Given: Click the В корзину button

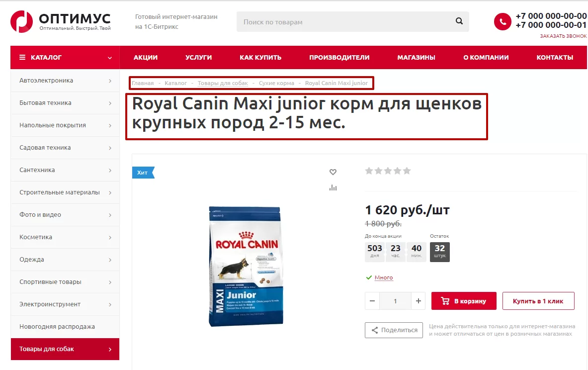Looking at the screenshot, I should [x=464, y=301].
